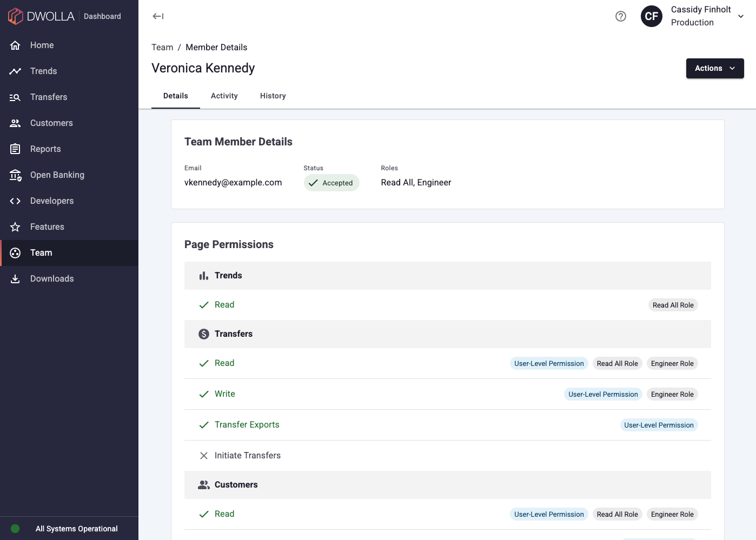The height and width of the screenshot is (540, 756).
Task: Click the Page Permissions heading
Action: coord(229,244)
